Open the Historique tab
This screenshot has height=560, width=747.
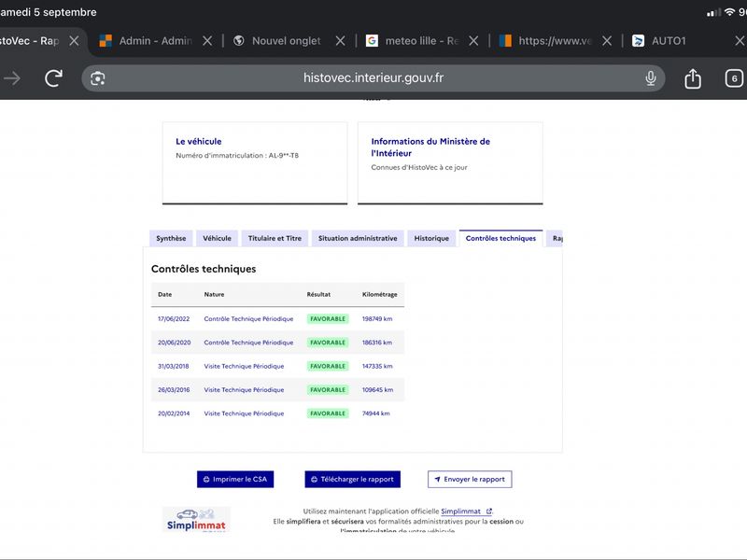pyautogui.click(x=431, y=238)
